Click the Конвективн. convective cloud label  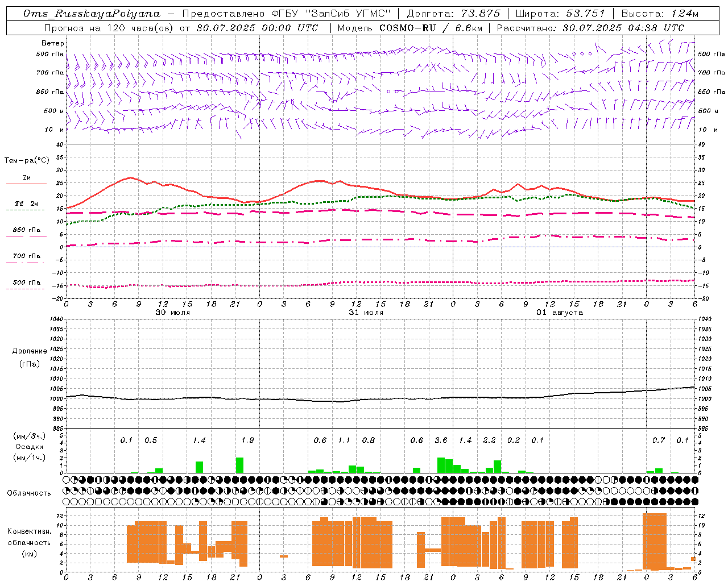(x=30, y=531)
